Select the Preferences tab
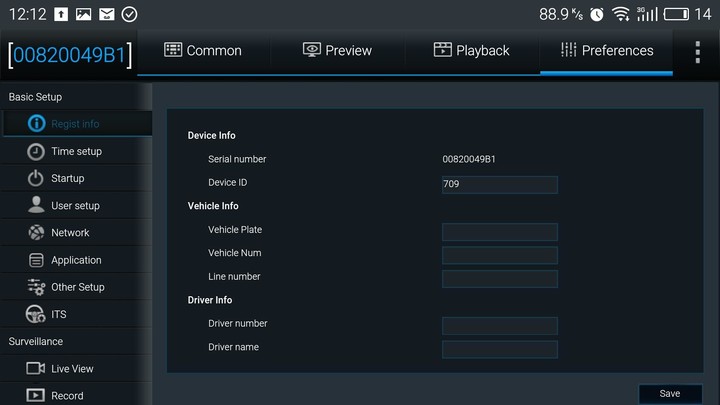720x405 pixels. tap(607, 51)
